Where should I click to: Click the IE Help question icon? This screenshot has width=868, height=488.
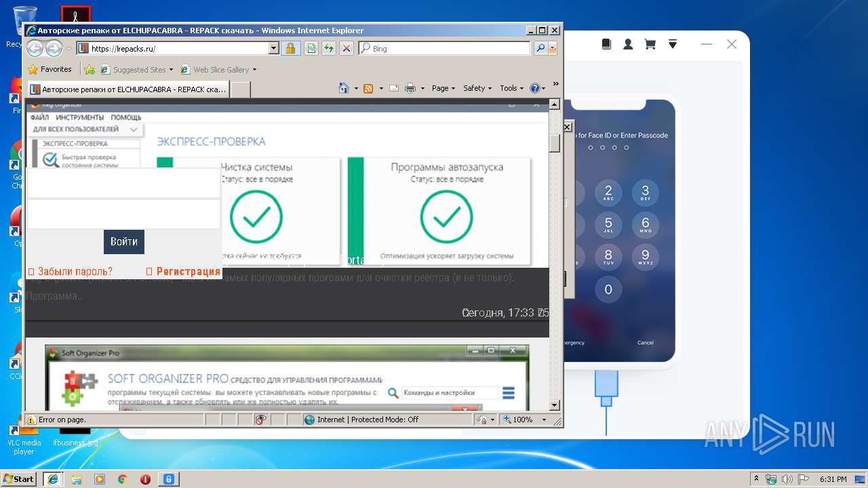pyautogui.click(x=534, y=88)
